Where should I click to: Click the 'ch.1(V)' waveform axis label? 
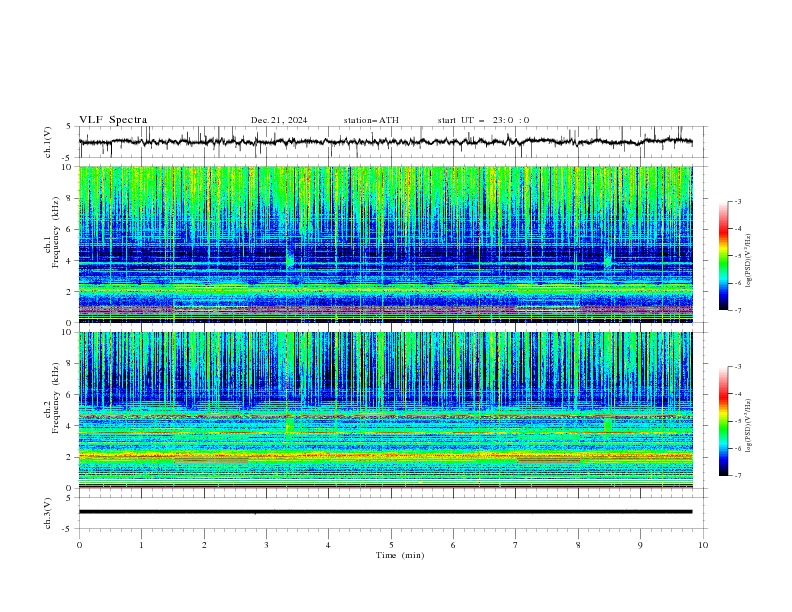48,142
